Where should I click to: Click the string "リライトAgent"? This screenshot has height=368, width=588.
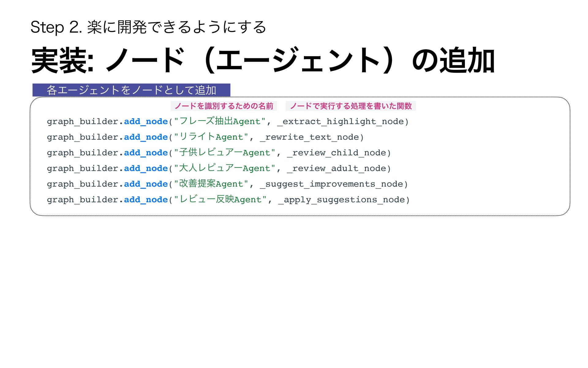click(x=211, y=137)
